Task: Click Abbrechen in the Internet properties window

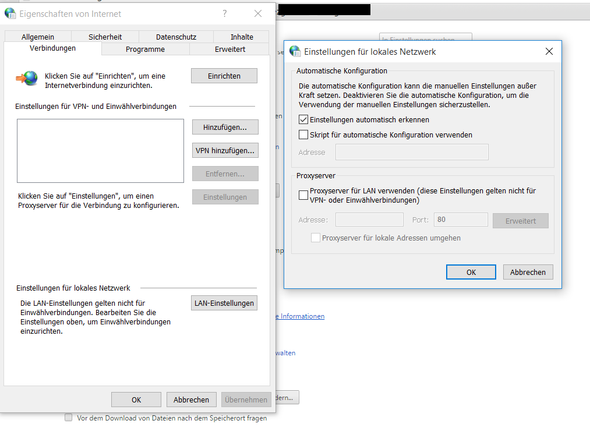Action: click(x=191, y=400)
